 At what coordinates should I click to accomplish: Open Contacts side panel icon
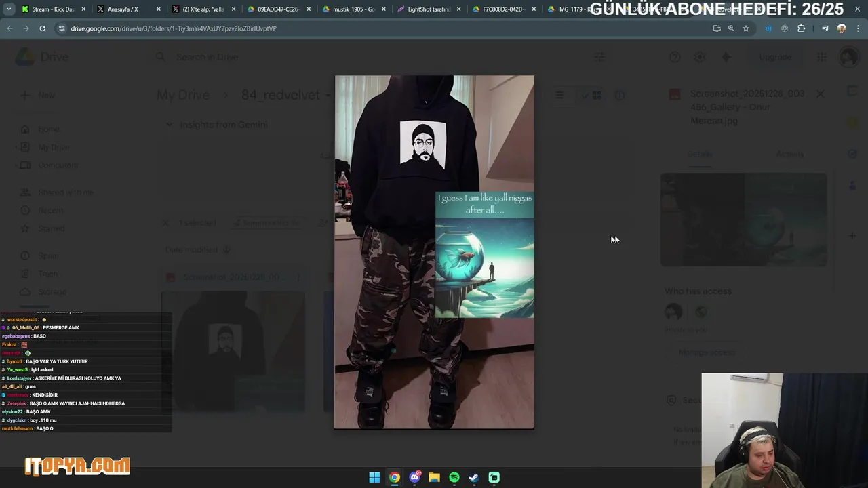(853, 186)
